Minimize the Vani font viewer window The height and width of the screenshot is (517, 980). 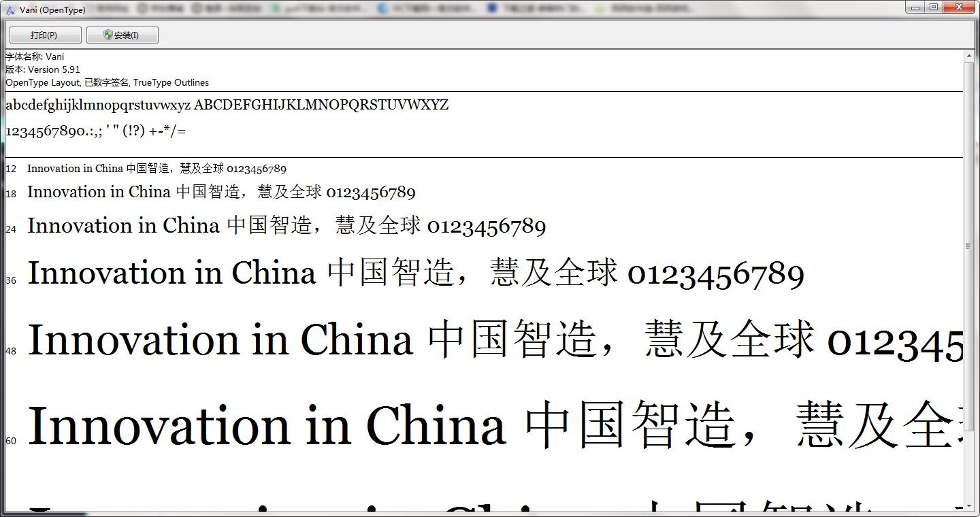916,7
